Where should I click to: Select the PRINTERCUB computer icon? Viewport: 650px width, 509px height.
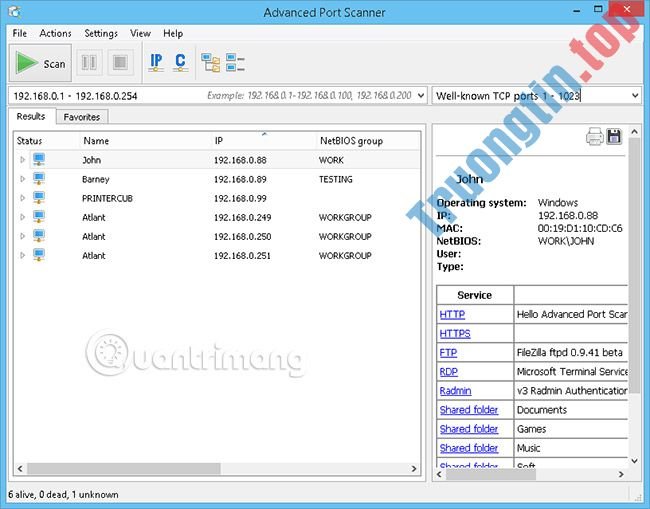coord(39,198)
